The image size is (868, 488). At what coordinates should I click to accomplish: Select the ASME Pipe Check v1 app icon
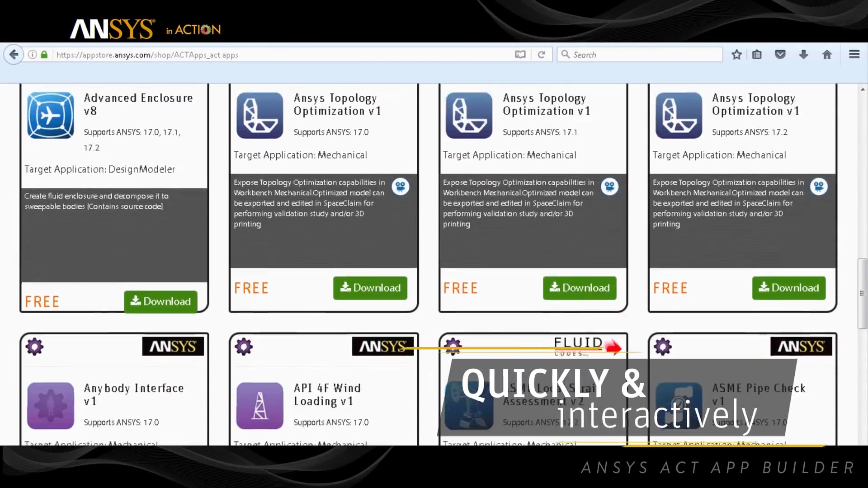pyautogui.click(x=679, y=406)
